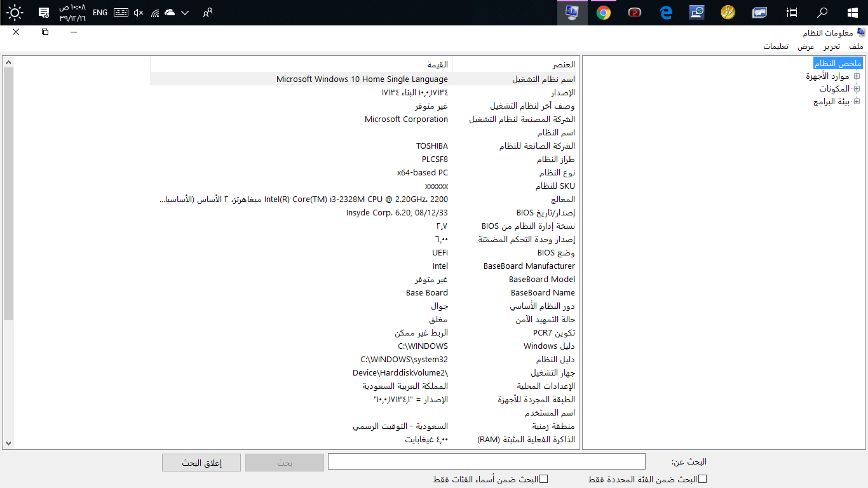
Task: Click the taskbar search magnifier icon
Action: tap(822, 12)
